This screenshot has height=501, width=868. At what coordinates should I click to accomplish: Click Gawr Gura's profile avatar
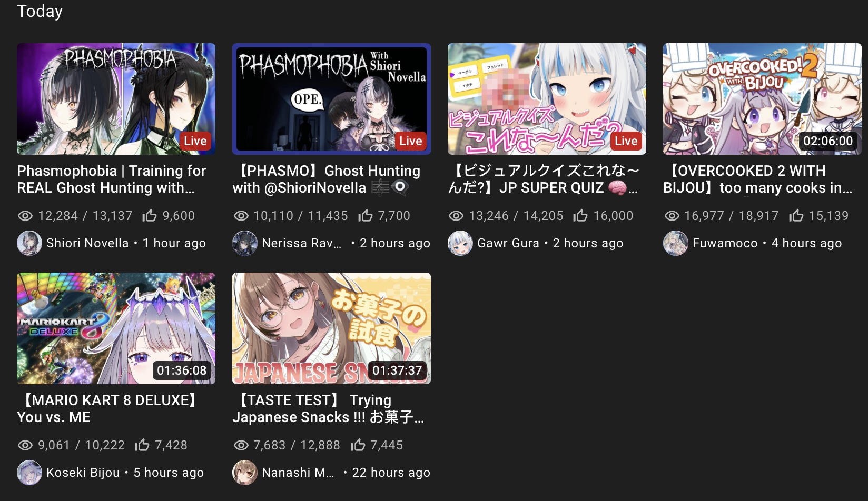click(x=460, y=243)
